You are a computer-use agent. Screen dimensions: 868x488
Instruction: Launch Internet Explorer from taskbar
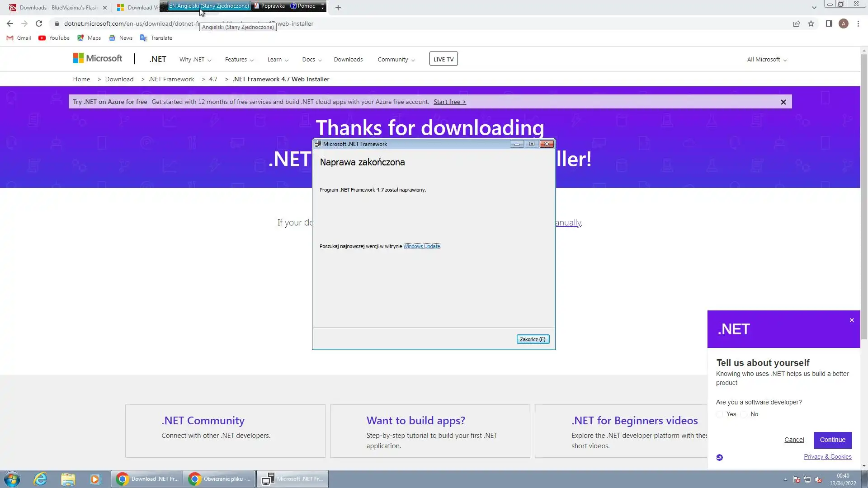tap(41, 479)
